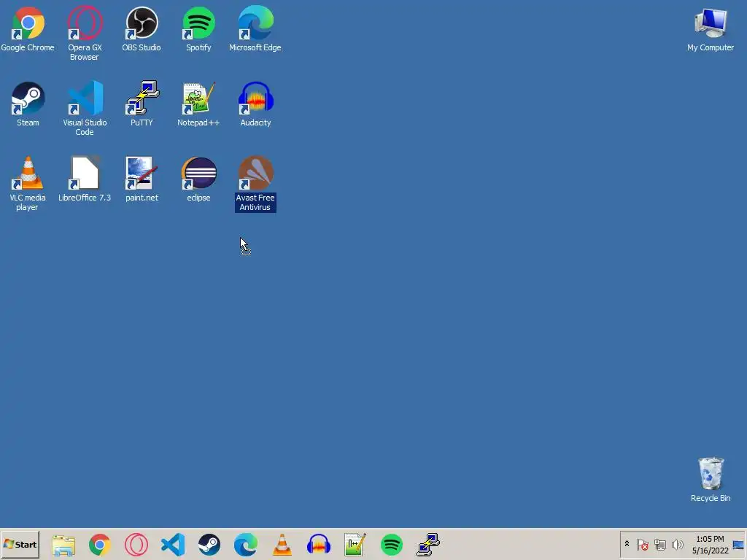Launch PuTTY from the taskbar
Screen dimensions: 747x560
427,545
